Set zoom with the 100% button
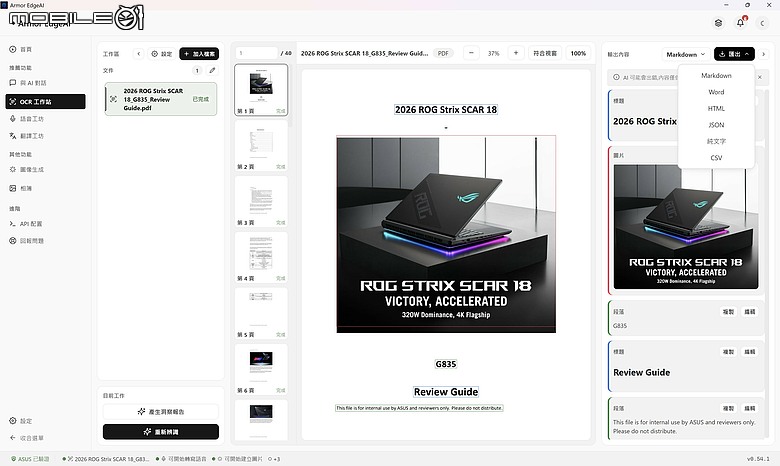This screenshot has height=466, width=780. point(578,53)
